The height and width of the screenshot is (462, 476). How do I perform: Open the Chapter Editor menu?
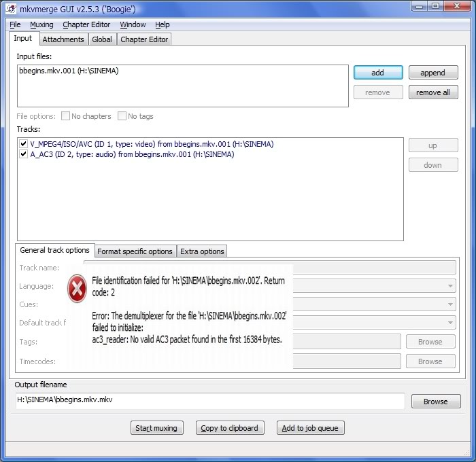coord(86,24)
